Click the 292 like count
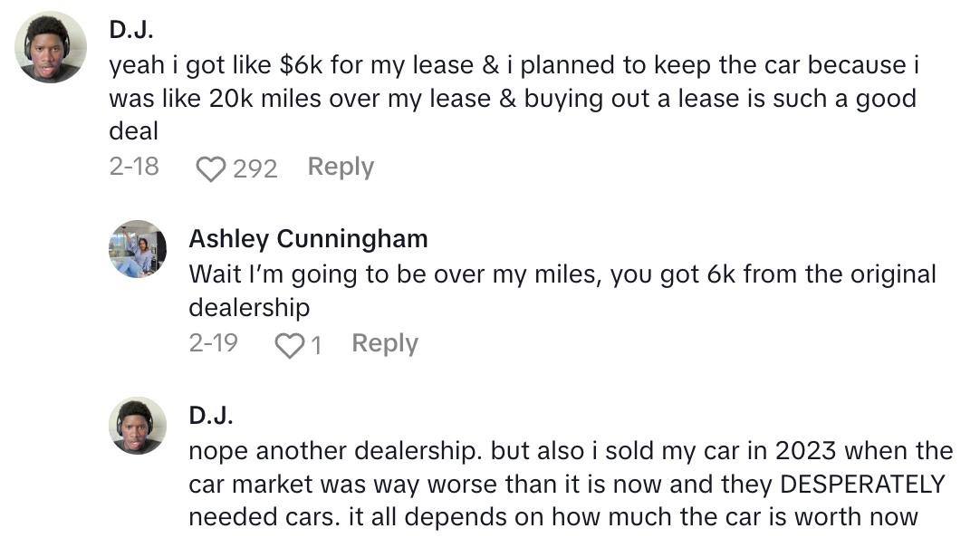 [x=255, y=168]
